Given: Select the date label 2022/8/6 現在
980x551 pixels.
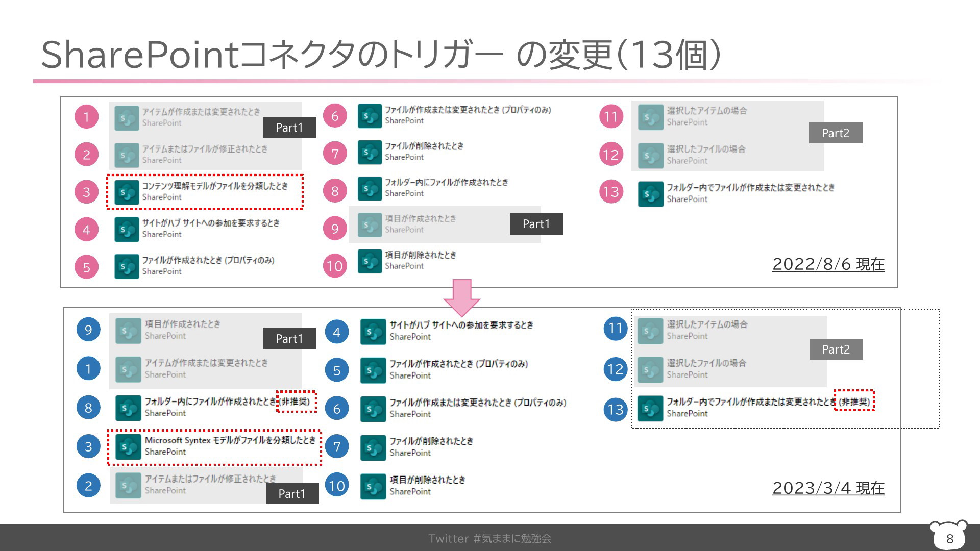Looking at the screenshot, I should 828,264.
